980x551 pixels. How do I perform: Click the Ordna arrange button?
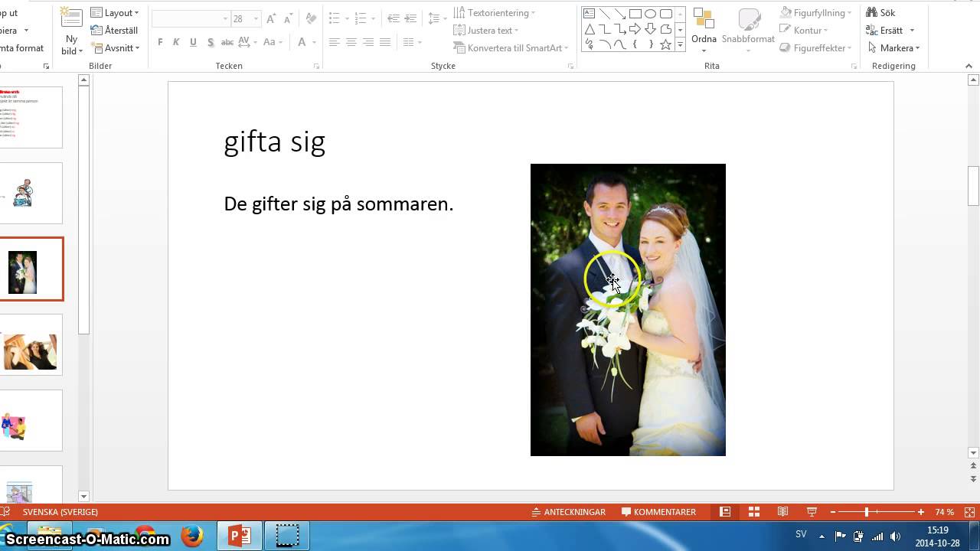(704, 30)
